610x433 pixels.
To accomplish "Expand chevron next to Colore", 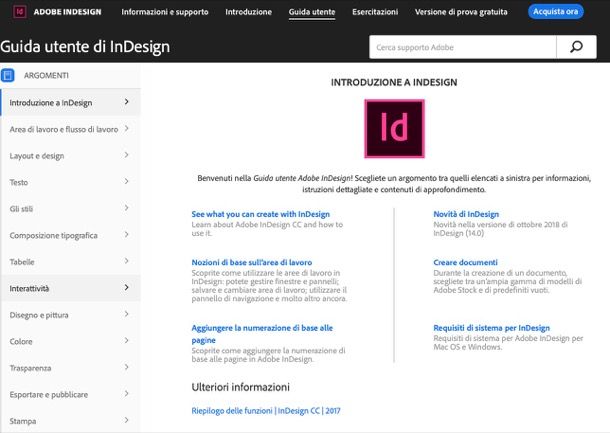I will pyautogui.click(x=126, y=340).
